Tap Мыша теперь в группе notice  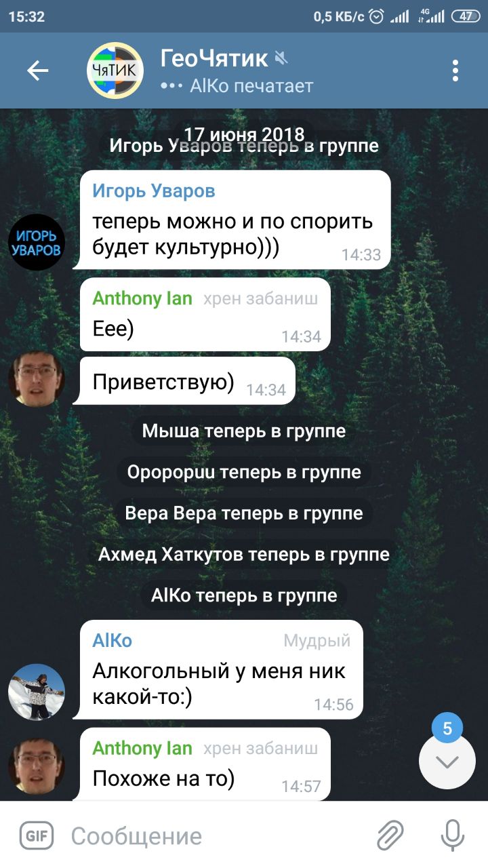click(x=244, y=431)
